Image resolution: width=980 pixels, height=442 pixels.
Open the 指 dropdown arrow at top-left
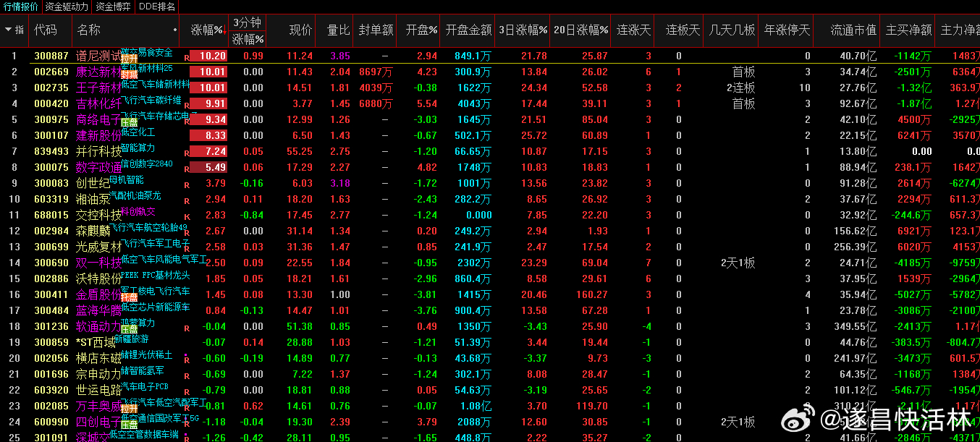coord(8,30)
